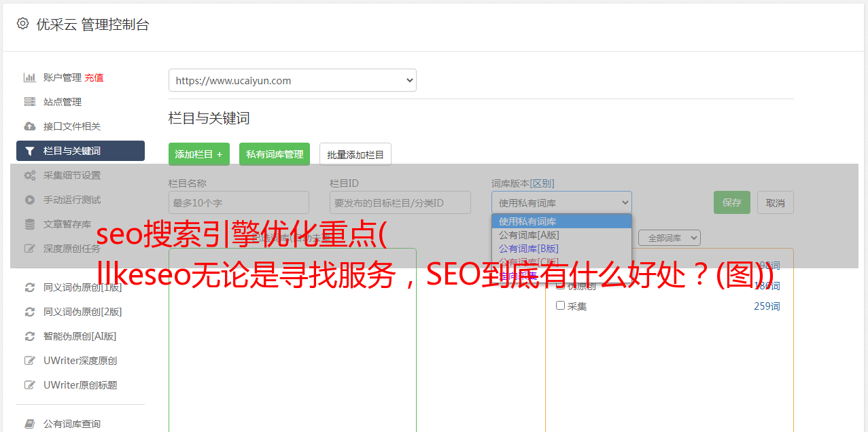The width and height of the screenshot is (868, 432).
Task: Click the refresh icon for 同义词伪原创[2版]
Action: (x=30, y=312)
